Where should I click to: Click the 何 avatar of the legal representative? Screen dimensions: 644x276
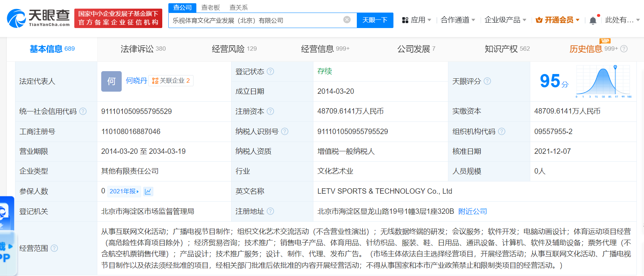pos(111,81)
